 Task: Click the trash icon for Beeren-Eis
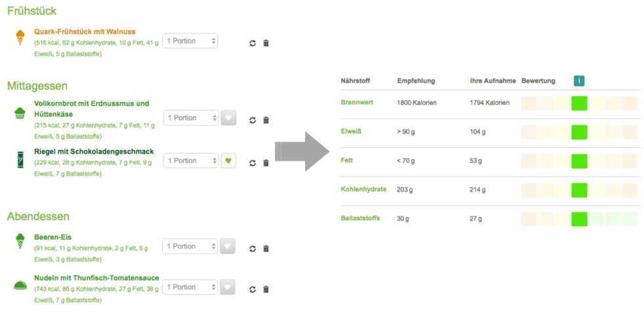tap(265, 249)
